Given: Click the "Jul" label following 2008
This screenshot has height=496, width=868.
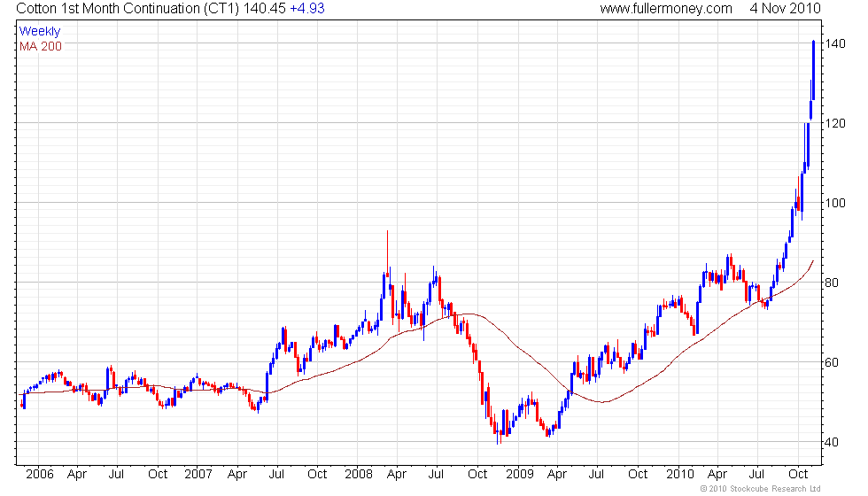Looking at the screenshot, I should click(436, 474).
